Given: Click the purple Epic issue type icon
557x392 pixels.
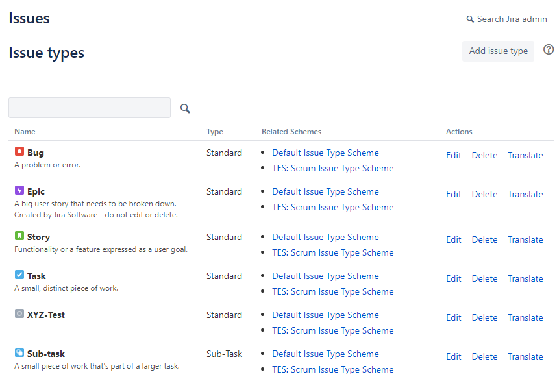Looking at the screenshot, I should [x=19, y=190].
